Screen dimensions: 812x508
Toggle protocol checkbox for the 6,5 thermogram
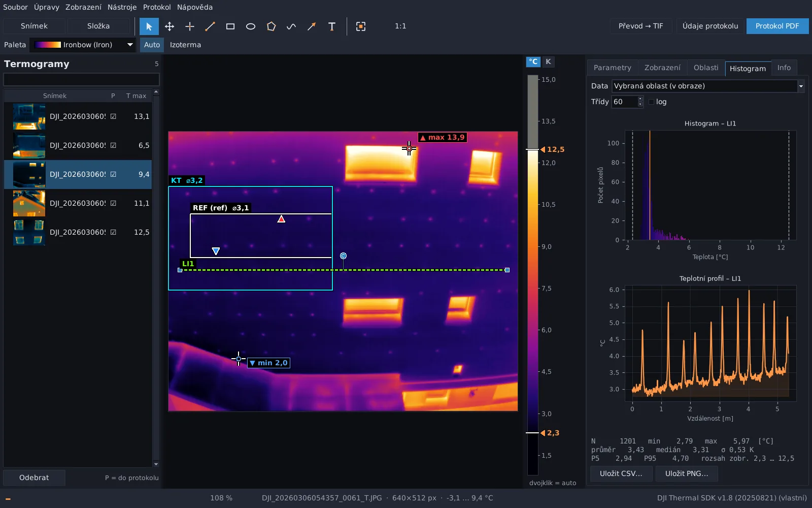pos(113,145)
